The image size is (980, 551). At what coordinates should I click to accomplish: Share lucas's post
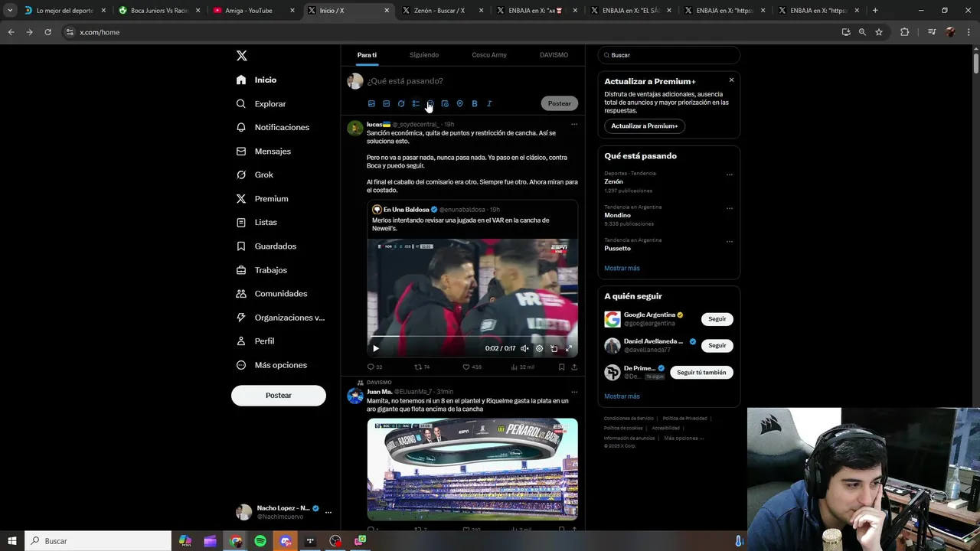pyautogui.click(x=574, y=367)
